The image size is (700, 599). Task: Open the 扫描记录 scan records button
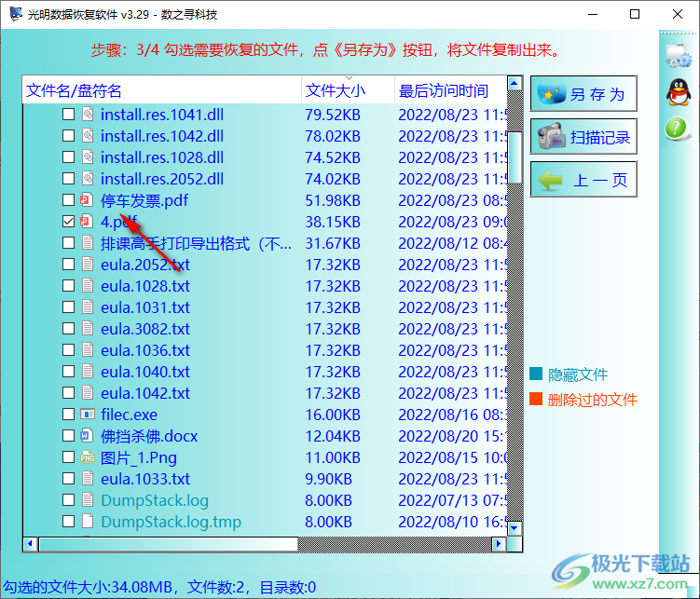[583, 137]
